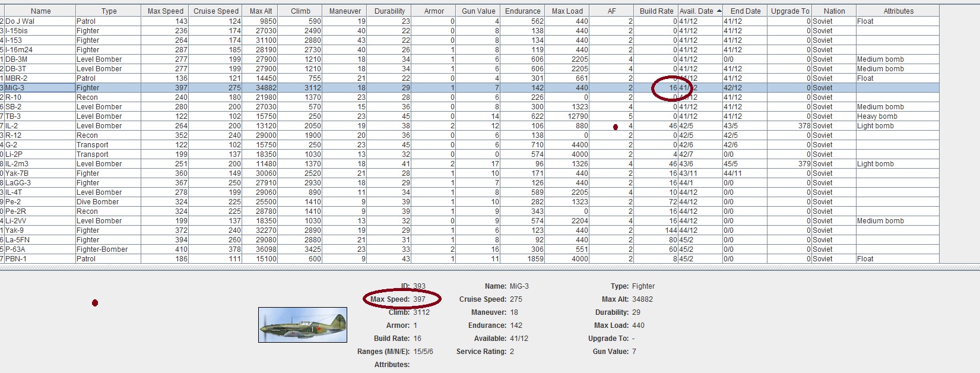Click the Max Load column header
This screenshot has height=373, width=980.
(567, 11)
